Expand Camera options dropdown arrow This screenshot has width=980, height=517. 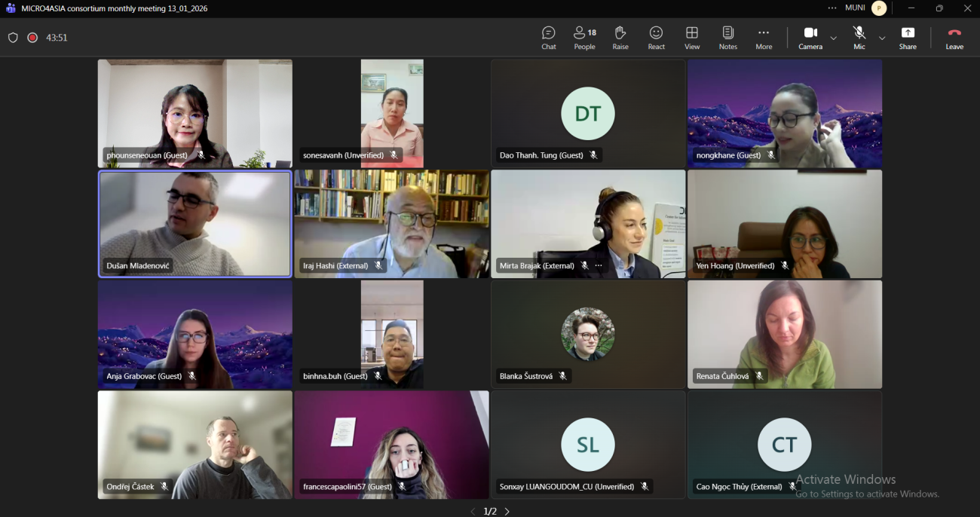pyautogui.click(x=833, y=38)
